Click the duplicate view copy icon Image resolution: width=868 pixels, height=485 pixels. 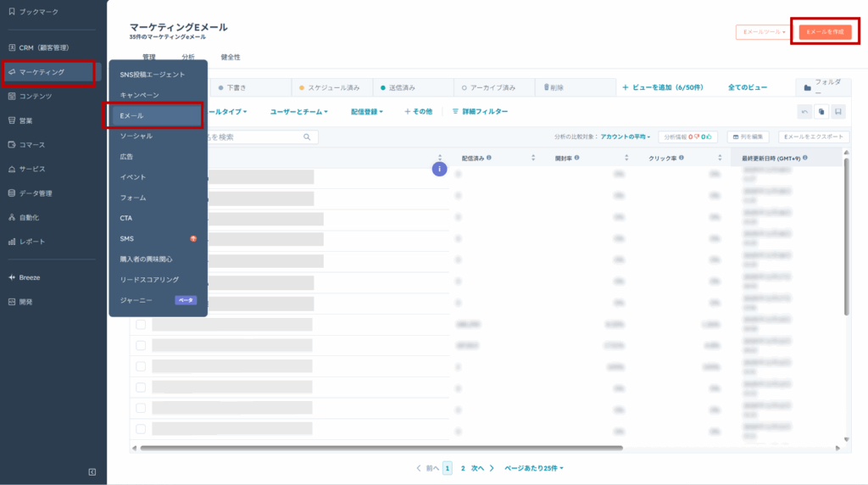click(x=821, y=112)
